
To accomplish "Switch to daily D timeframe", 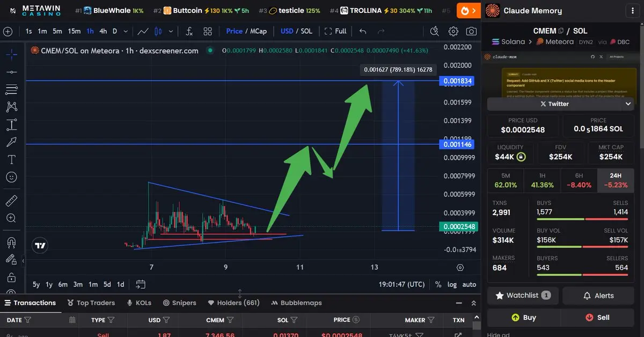I will pyautogui.click(x=115, y=31).
